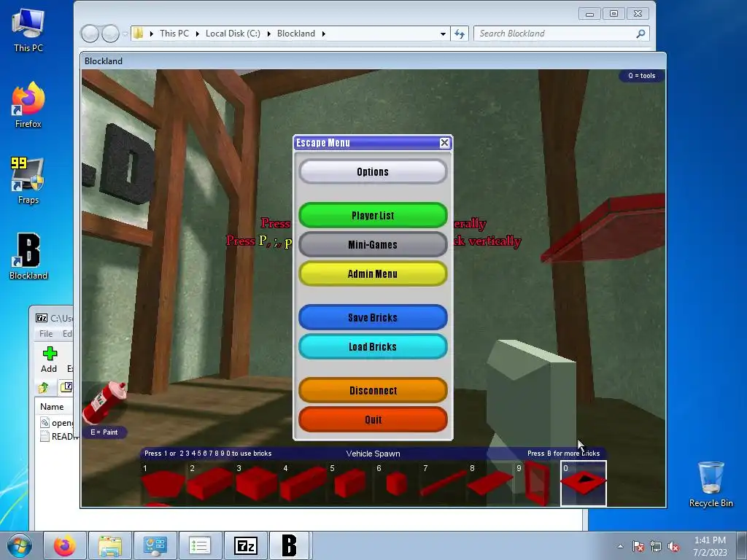Select brick slot 0 Vehicle Spawn

[x=584, y=484]
